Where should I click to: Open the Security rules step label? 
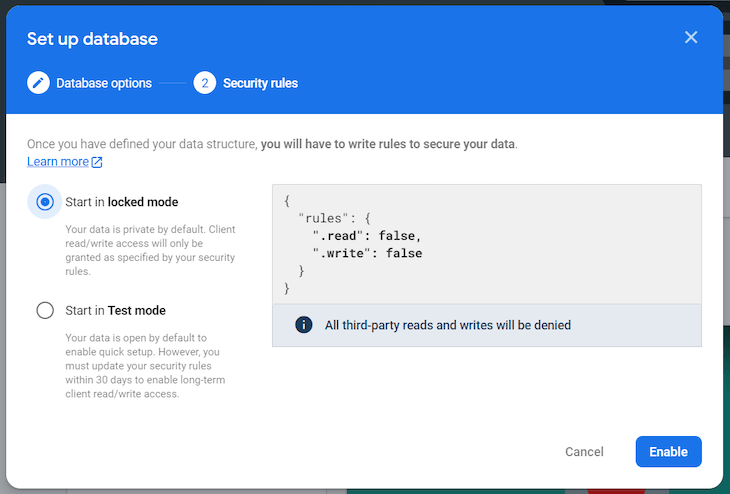pos(260,83)
